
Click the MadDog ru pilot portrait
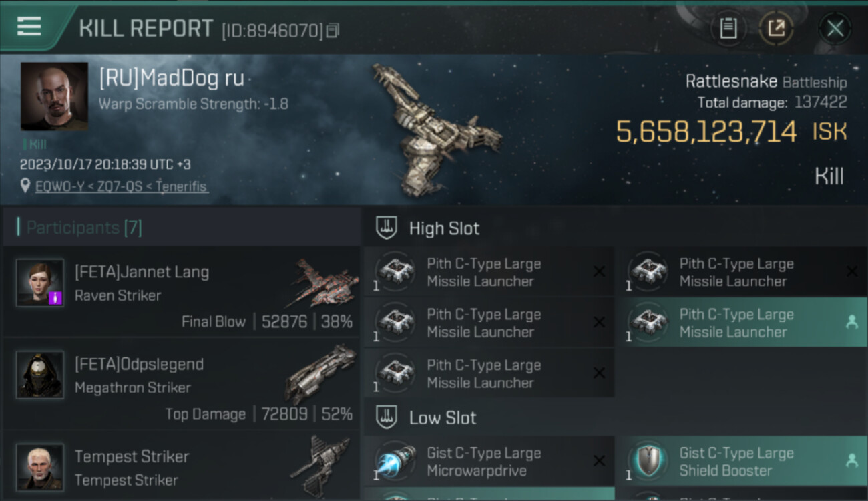(x=54, y=96)
